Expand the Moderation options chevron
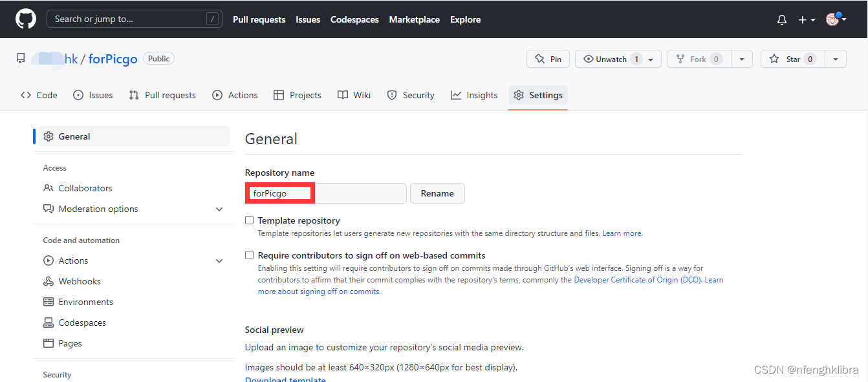The width and height of the screenshot is (868, 382). [219, 209]
